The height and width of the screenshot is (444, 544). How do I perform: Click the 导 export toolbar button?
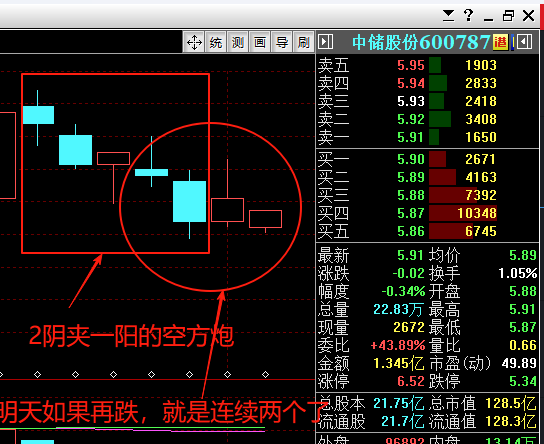[282, 43]
